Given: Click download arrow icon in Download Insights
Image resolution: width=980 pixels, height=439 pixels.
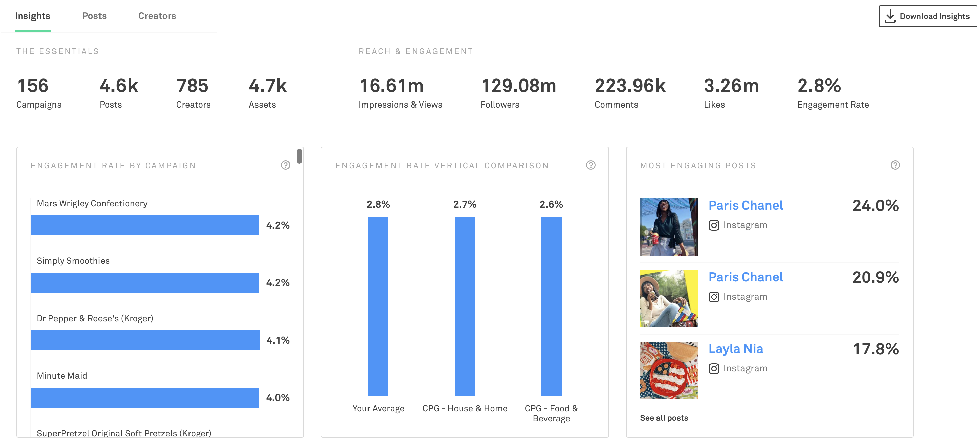Looking at the screenshot, I should click(x=890, y=16).
